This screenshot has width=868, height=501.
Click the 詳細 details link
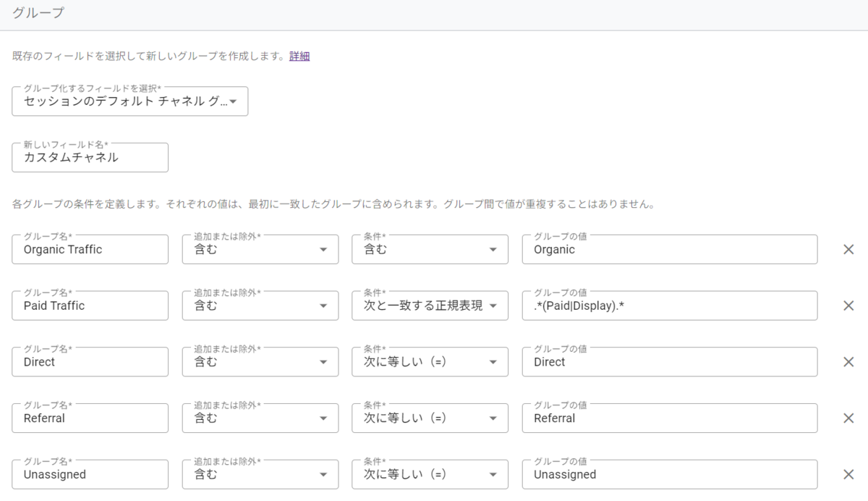[x=299, y=56]
